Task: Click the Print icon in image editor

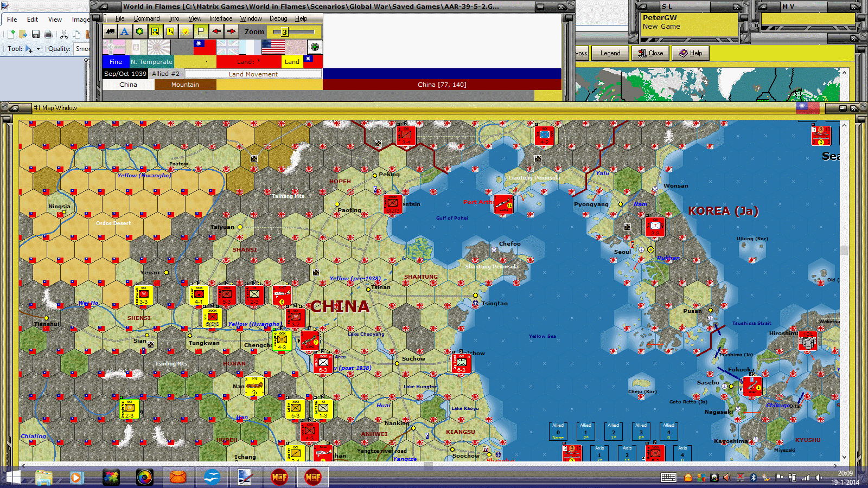Action: coord(48,34)
